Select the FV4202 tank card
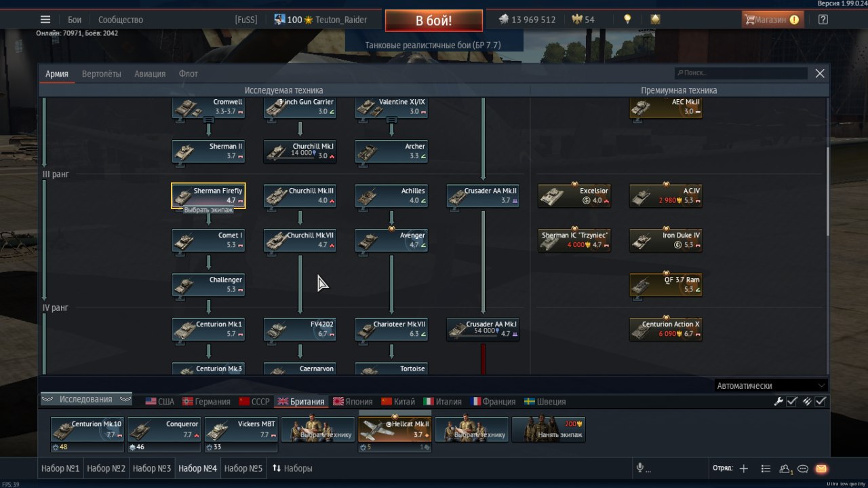 coord(300,329)
